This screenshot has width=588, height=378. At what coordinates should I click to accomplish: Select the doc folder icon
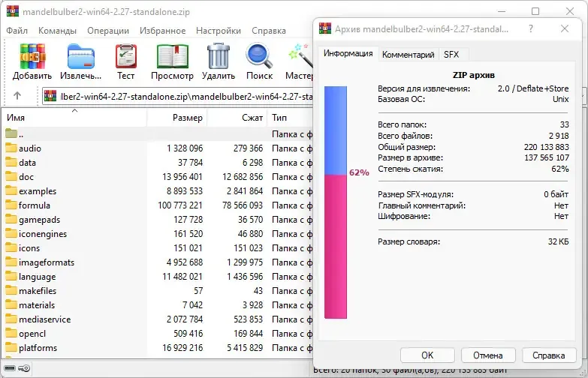tap(11, 176)
